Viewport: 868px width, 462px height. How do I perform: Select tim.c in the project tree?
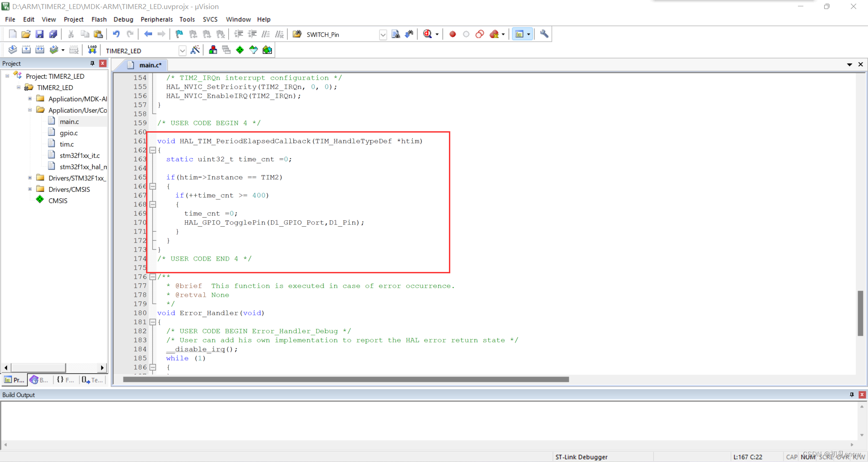(x=66, y=144)
